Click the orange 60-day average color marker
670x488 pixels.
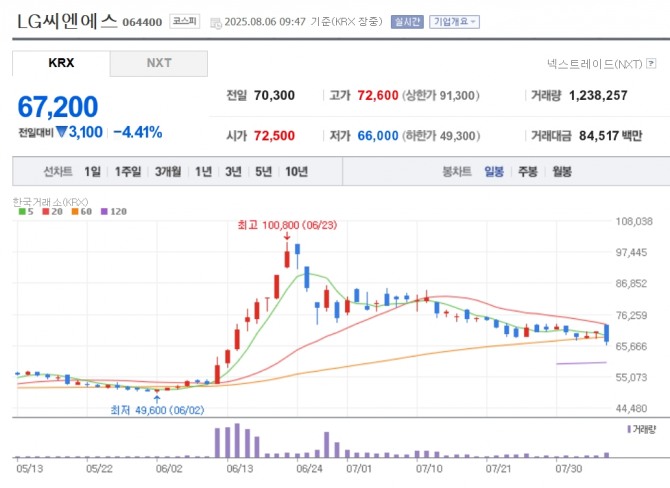[74, 211]
